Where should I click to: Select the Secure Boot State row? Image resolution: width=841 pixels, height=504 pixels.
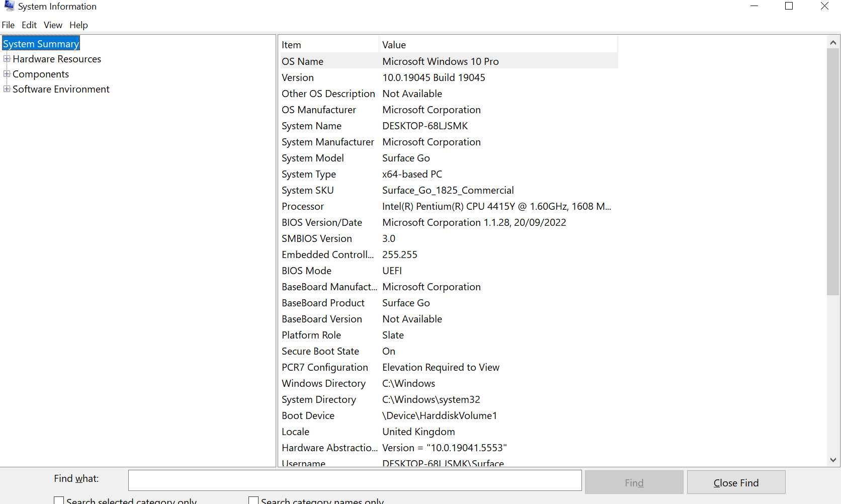click(448, 351)
